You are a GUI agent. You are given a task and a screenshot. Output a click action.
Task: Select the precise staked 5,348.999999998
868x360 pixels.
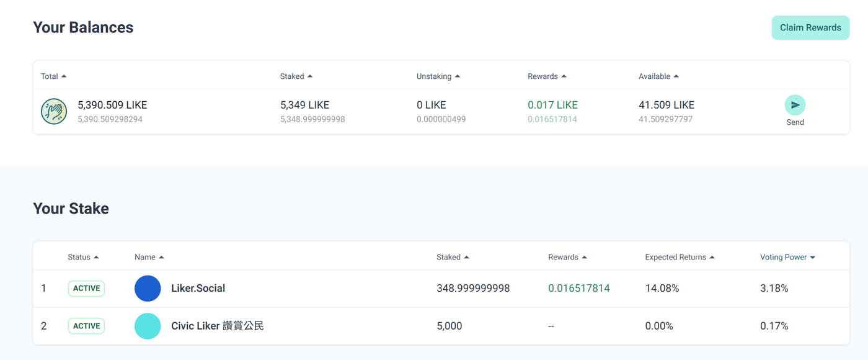coord(312,119)
